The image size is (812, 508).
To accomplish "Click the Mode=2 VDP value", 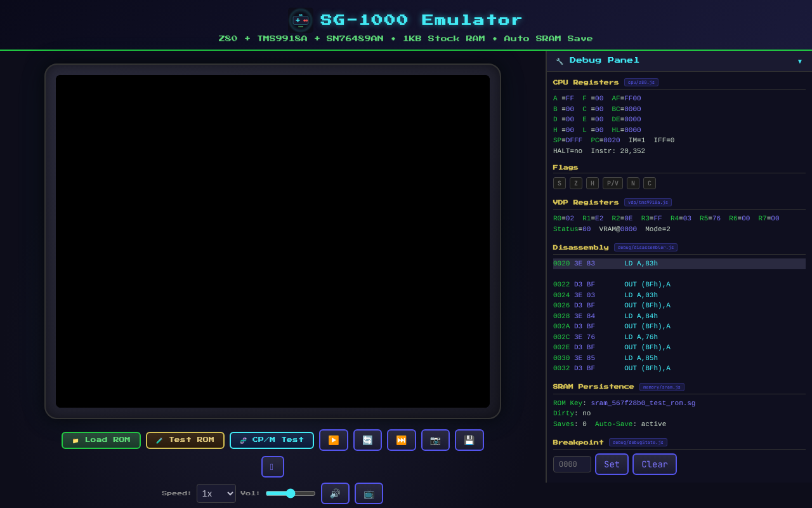I will pyautogui.click(x=658, y=229).
